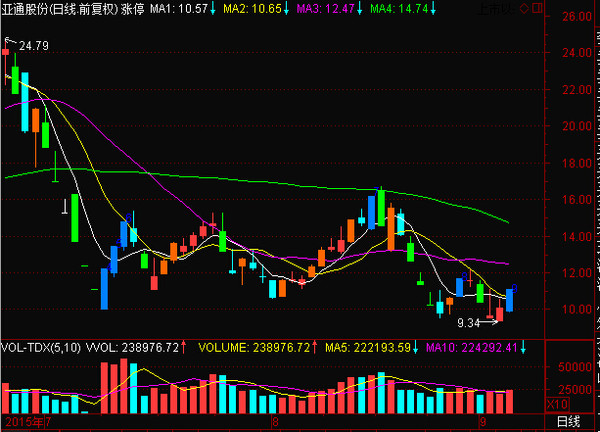600x432 pixels.
Task: Click the 26.00 price axis label
Action: 577,16
